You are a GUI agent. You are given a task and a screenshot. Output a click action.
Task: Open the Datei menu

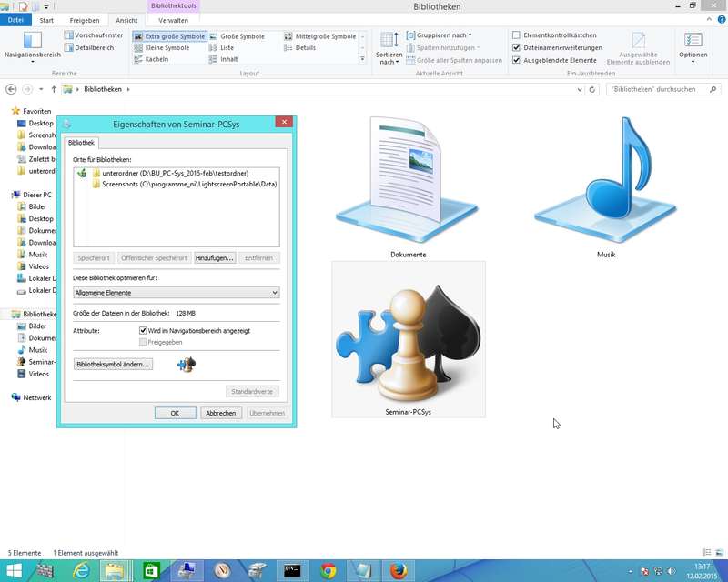click(x=15, y=20)
